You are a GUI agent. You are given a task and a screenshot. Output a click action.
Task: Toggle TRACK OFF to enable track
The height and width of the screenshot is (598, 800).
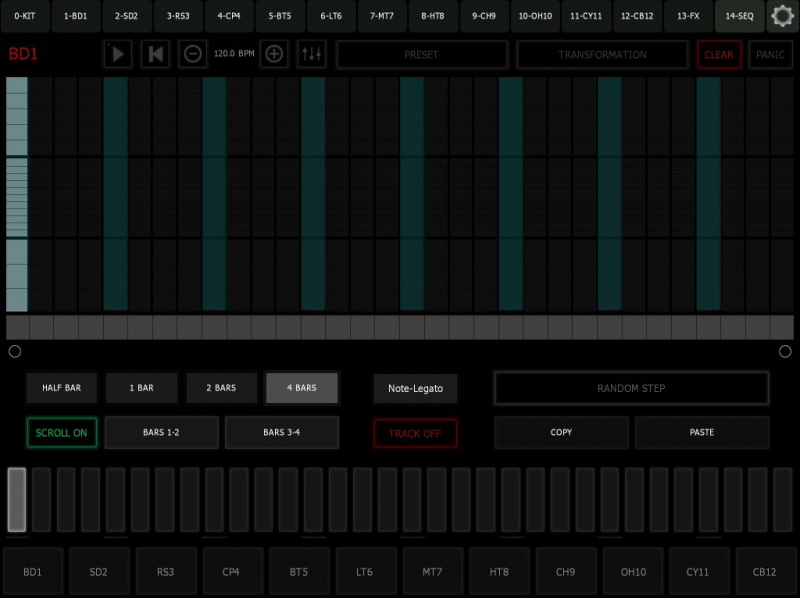(x=415, y=433)
